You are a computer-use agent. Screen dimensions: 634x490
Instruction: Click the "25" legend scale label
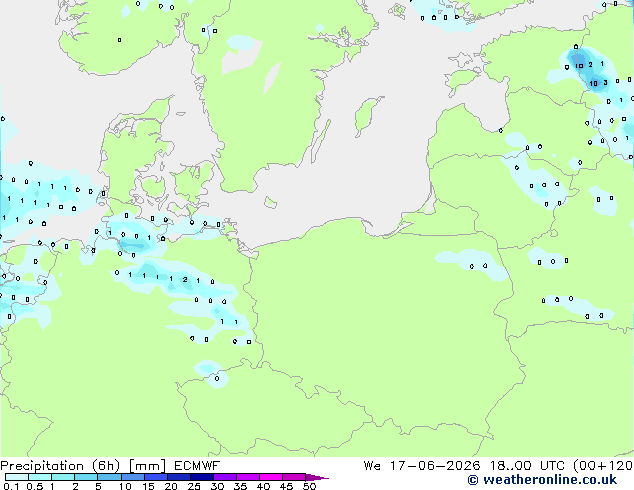pos(194,486)
